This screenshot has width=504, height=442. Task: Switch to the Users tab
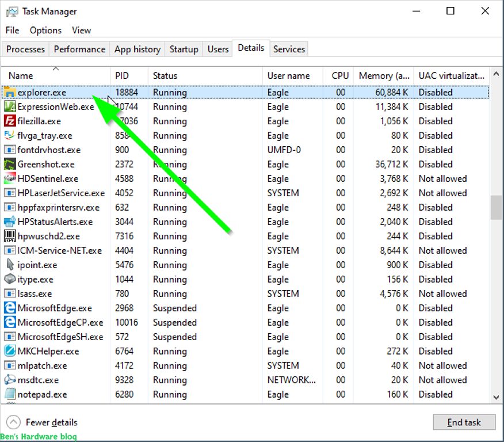tap(218, 49)
